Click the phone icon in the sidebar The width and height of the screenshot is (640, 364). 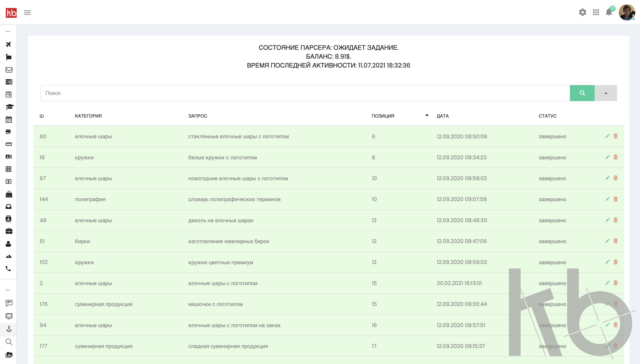pyautogui.click(x=8, y=269)
